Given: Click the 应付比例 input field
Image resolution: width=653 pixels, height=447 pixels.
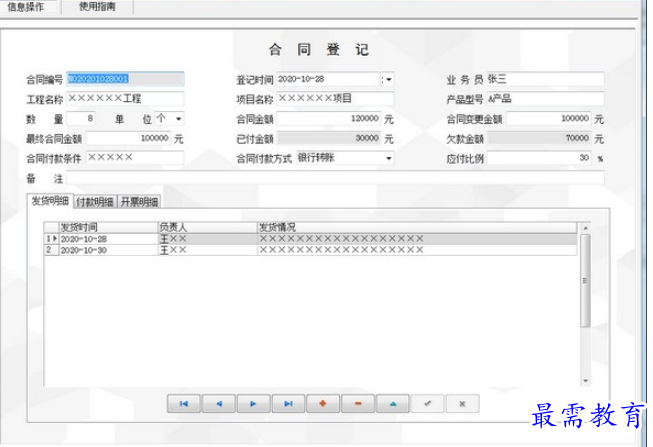Looking at the screenshot, I should pyautogui.click(x=539, y=158).
